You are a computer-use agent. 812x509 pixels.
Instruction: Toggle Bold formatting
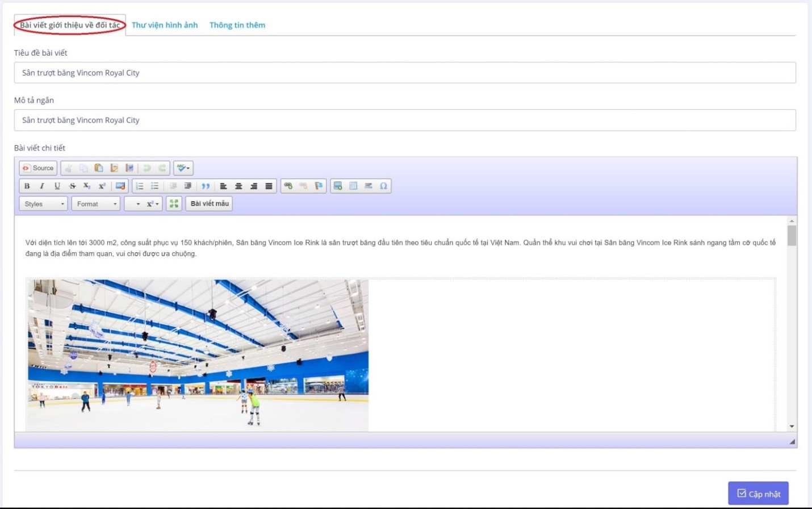27,186
